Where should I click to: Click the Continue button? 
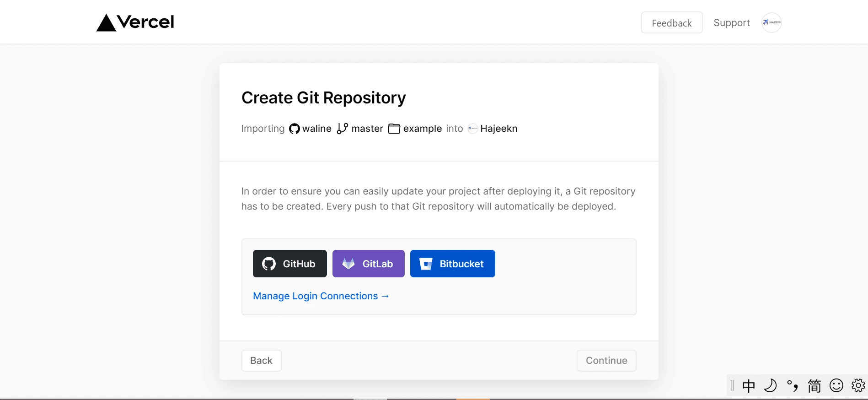pyautogui.click(x=606, y=361)
